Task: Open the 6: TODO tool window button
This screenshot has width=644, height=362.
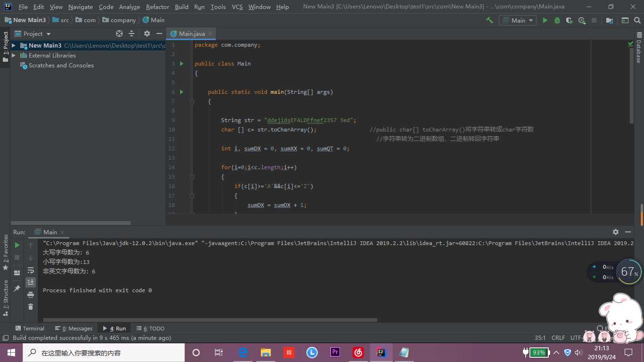Action: click(x=150, y=329)
